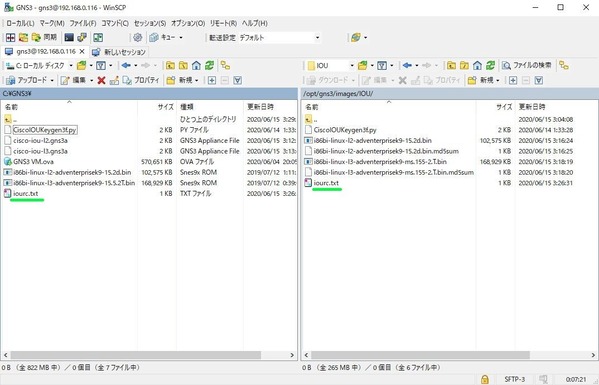Click the キュー queue button
The height and width of the screenshot is (385, 599).
click(x=163, y=37)
